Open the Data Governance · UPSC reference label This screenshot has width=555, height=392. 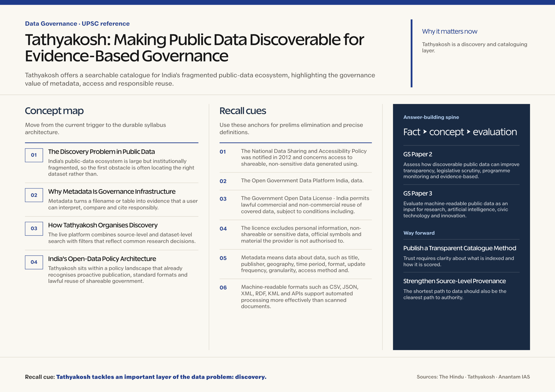[x=77, y=24]
